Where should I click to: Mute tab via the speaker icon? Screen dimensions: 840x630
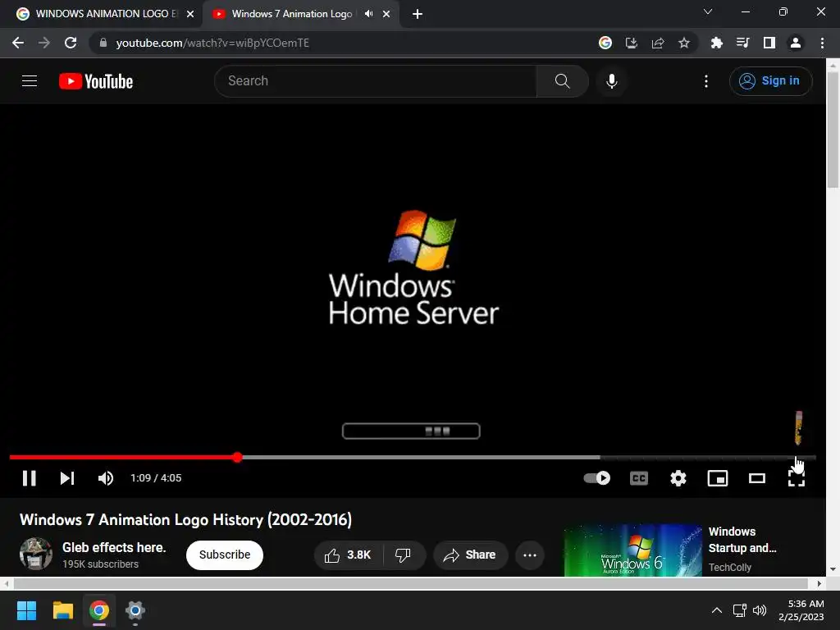click(368, 14)
